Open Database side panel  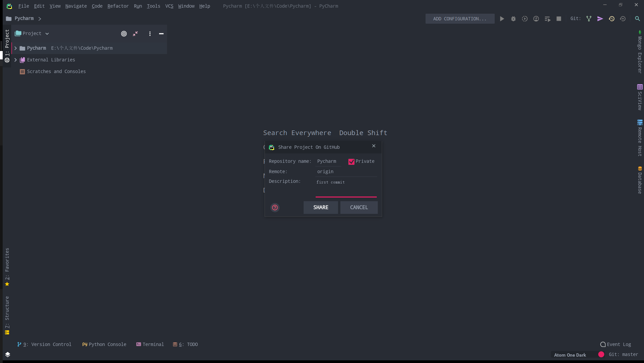tap(640, 180)
